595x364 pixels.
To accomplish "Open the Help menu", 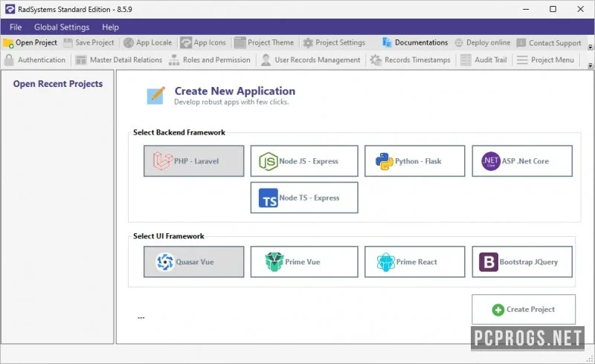I will [110, 27].
